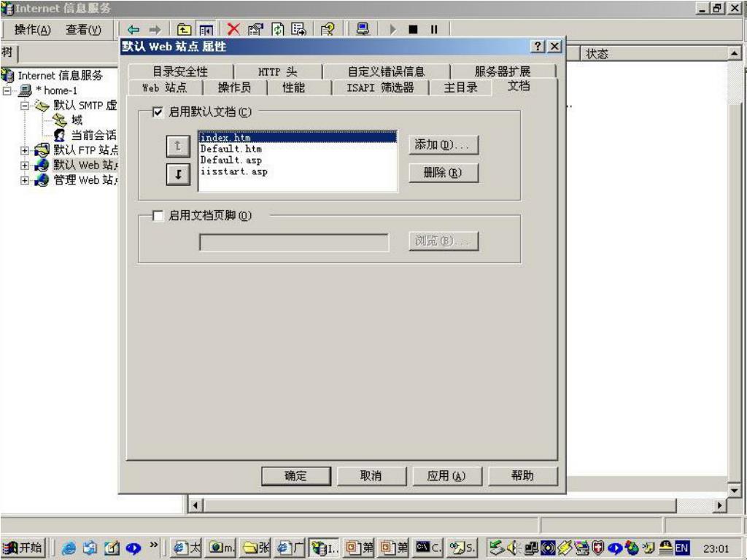Click the red X delete toolbar icon
The height and width of the screenshot is (560, 747).
tap(233, 30)
